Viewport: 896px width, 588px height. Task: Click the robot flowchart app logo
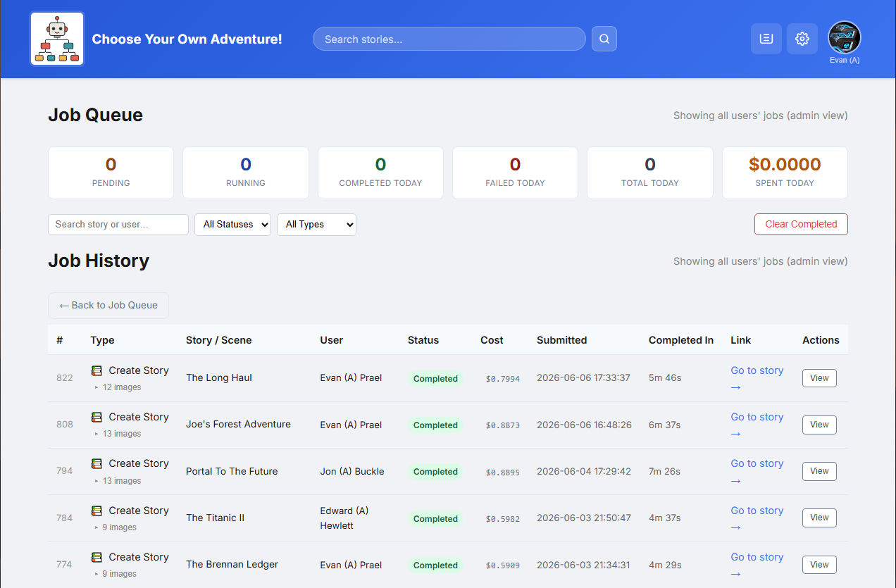point(57,39)
